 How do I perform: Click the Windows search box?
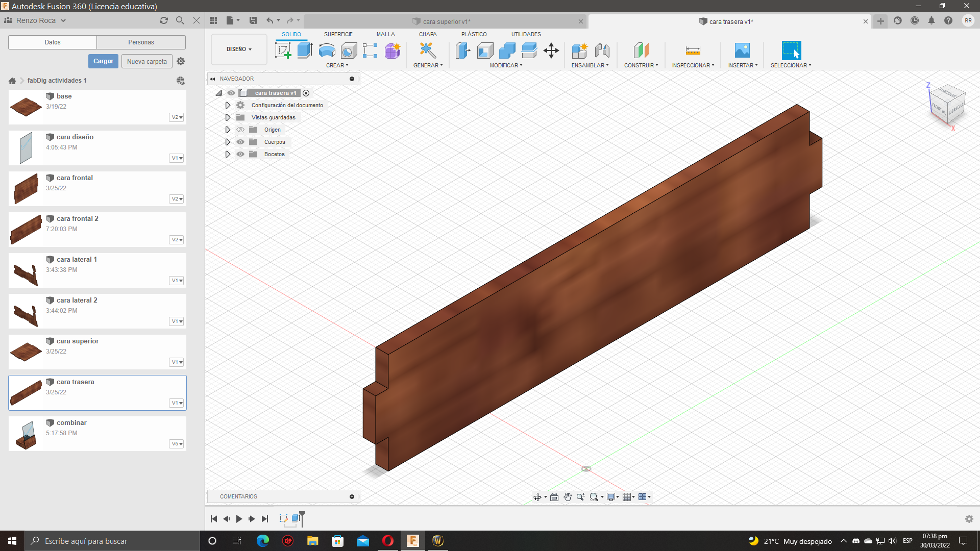[112, 541]
